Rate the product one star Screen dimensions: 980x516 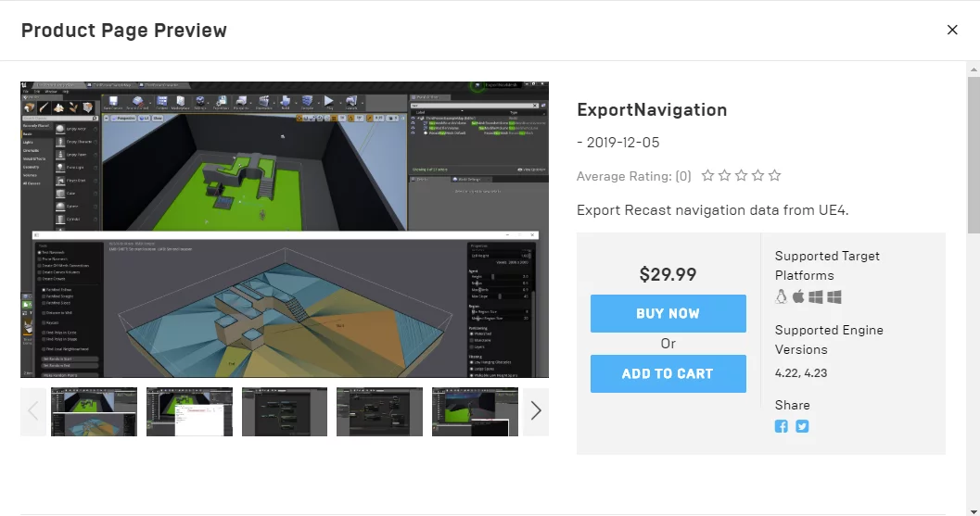tap(708, 176)
